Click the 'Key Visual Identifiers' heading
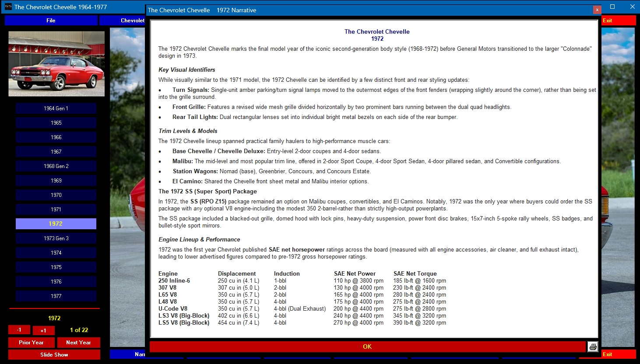Image resolution: width=640 pixels, height=364 pixels. pos(187,70)
